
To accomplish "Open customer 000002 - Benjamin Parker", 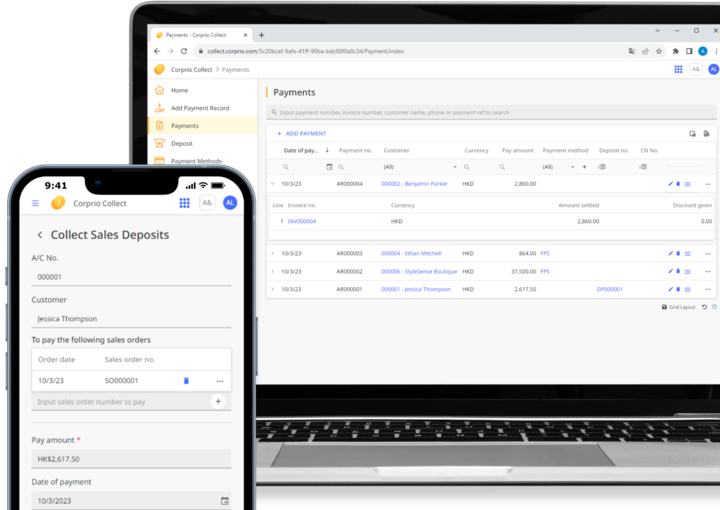I will [414, 184].
